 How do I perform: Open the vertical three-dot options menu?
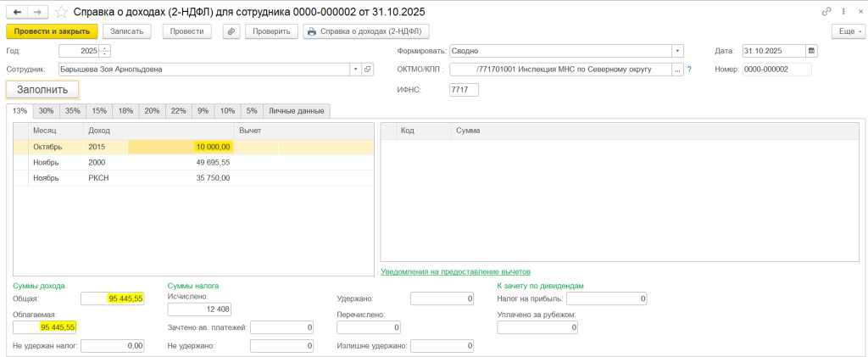pos(842,12)
